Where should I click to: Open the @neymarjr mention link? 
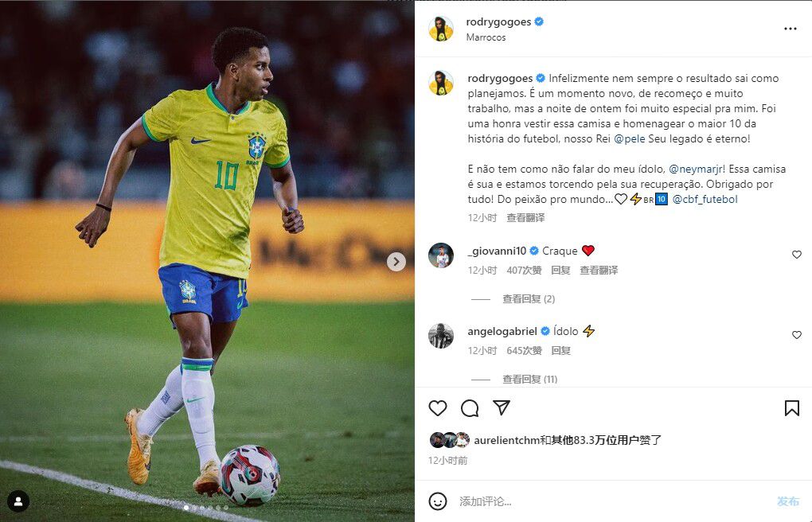[x=697, y=169]
